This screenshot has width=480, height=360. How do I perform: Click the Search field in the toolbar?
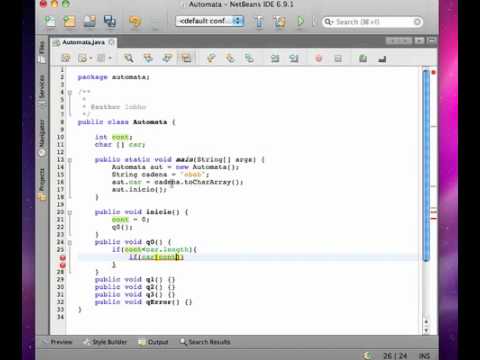click(x=372, y=22)
